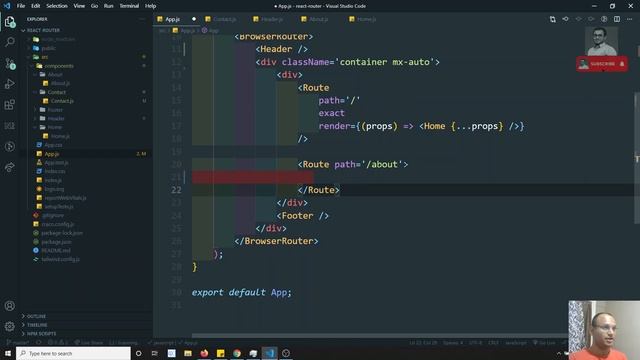Viewport: 640px width, 360px height.
Task: Open the Explorer panel's more actions ellipsis
Action: click(142, 19)
